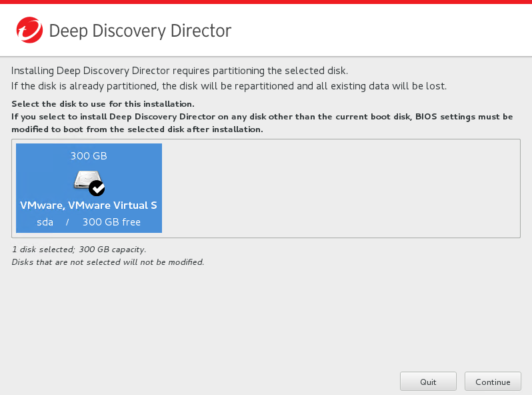Screen dimensions: 532x395
Task: Click the 'Disks that are not selected' note
Action: (x=107, y=262)
